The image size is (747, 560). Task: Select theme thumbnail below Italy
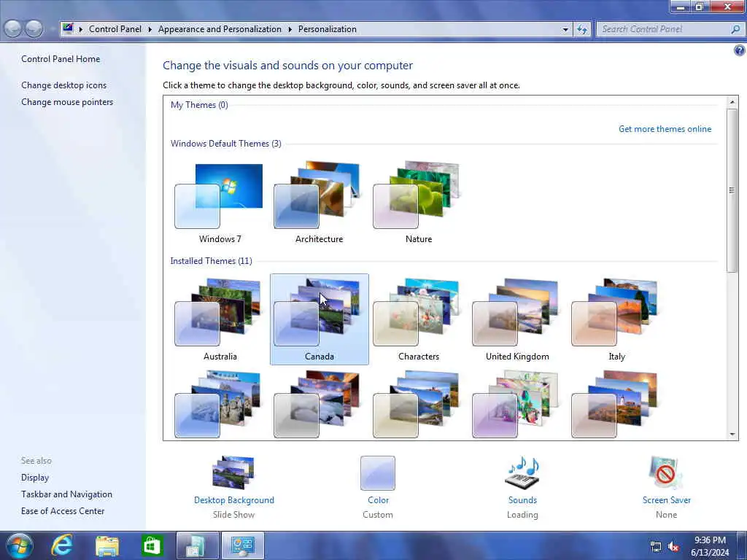(616, 404)
